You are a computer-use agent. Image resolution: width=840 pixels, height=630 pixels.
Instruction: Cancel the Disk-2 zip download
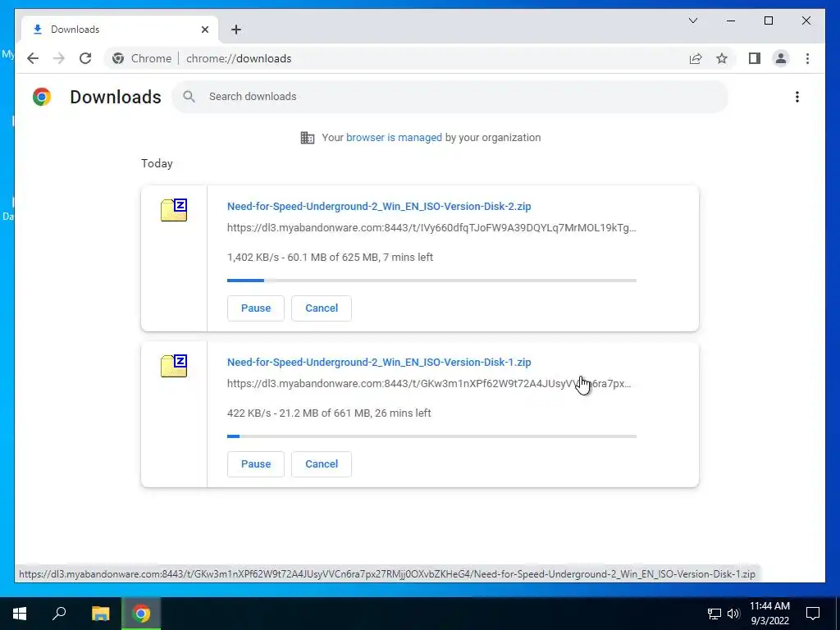tap(322, 308)
